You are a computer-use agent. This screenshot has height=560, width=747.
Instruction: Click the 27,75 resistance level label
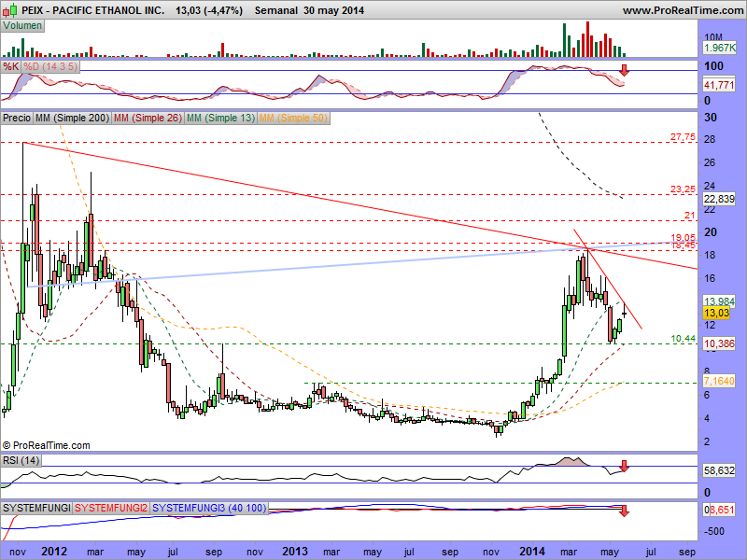(683, 137)
